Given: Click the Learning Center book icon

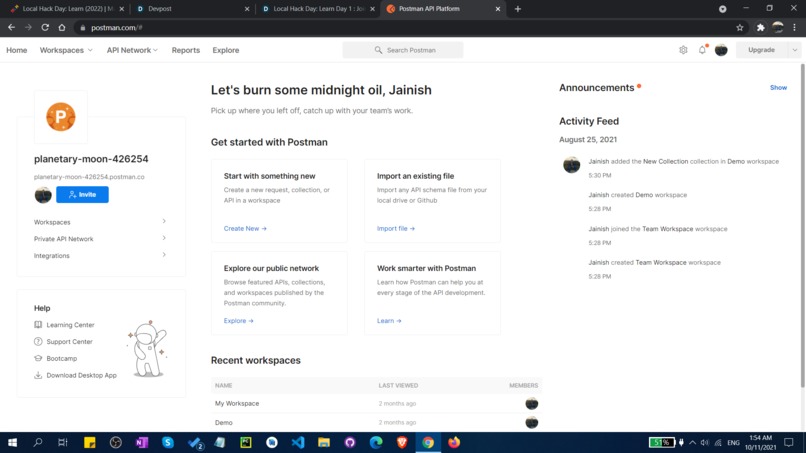Looking at the screenshot, I should tap(38, 324).
